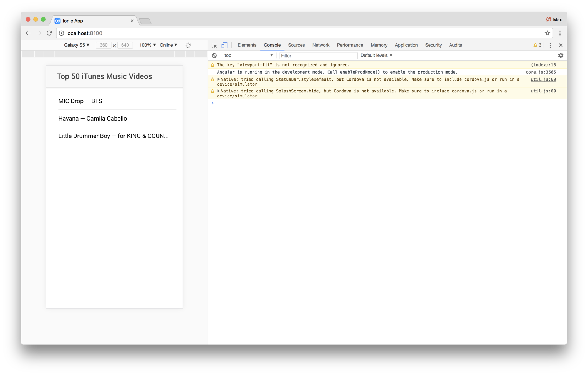Reload the page with refresh icon
588x375 pixels.
point(49,33)
